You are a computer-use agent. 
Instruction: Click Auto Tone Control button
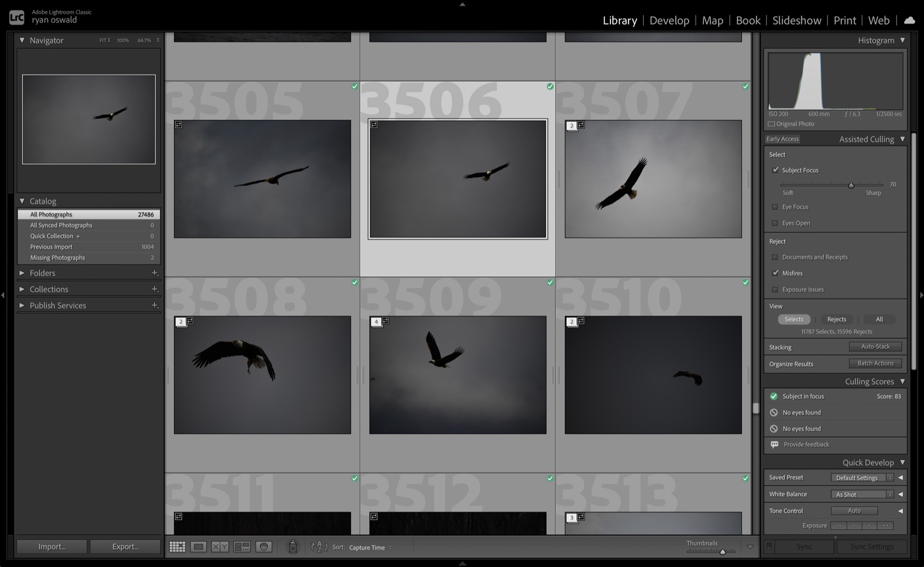pyautogui.click(x=854, y=511)
